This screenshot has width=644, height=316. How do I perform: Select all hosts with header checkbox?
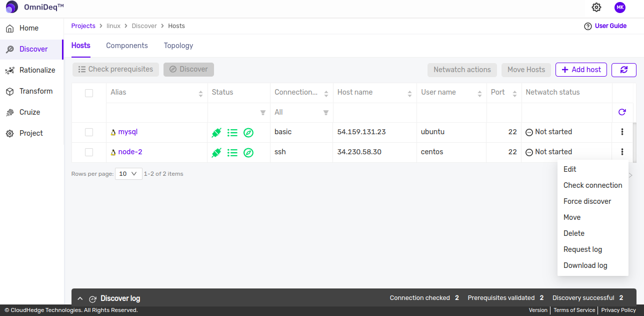point(89,93)
